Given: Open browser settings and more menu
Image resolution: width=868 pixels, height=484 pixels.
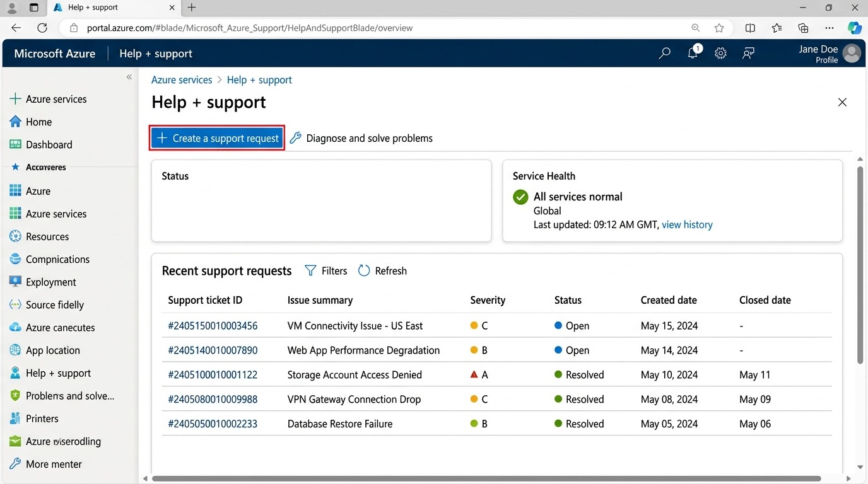Looking at the screenshot, I should click(x=830, y=28).
